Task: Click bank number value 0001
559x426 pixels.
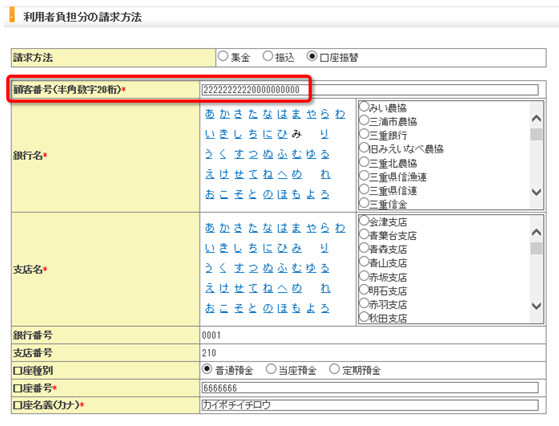Action: pyautogui.click(x=211, y=335)
